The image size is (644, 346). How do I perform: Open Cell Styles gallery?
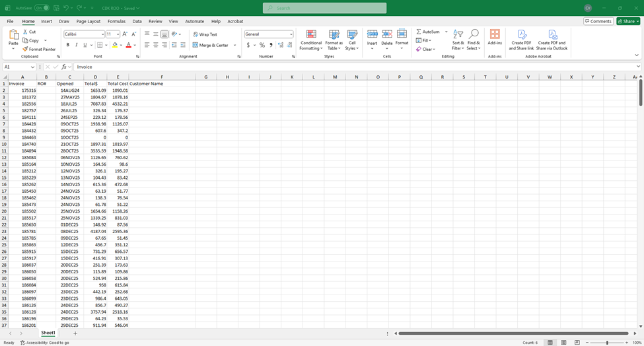click(x=352, y=40)
